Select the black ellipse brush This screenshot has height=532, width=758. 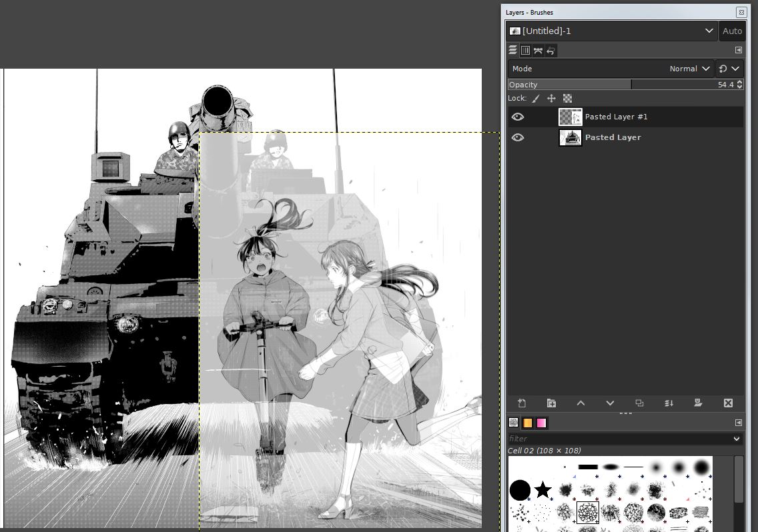click(611, 467)
